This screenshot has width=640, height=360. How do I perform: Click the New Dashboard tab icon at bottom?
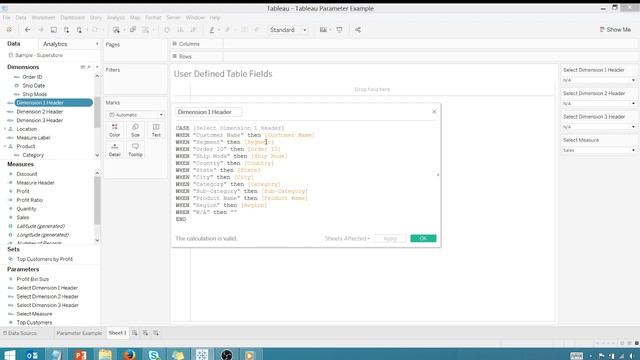(145, 333)
